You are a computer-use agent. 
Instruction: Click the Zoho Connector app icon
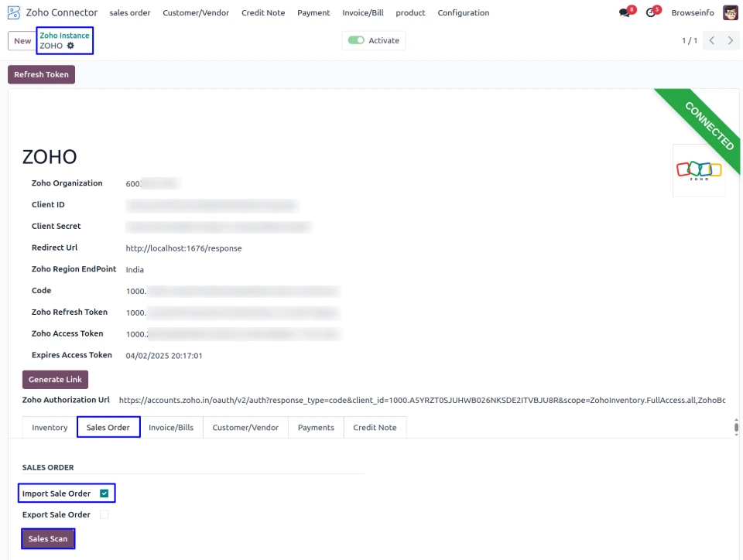point(14,12)
